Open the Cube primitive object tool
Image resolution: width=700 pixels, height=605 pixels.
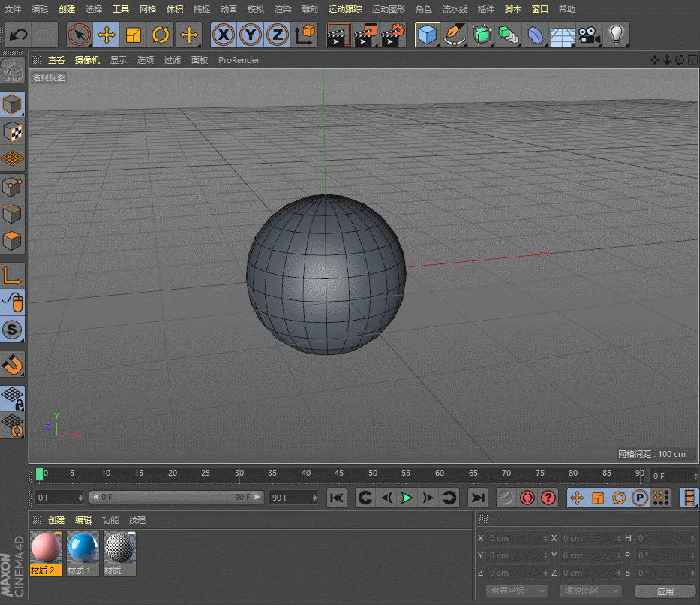[428, 35]
